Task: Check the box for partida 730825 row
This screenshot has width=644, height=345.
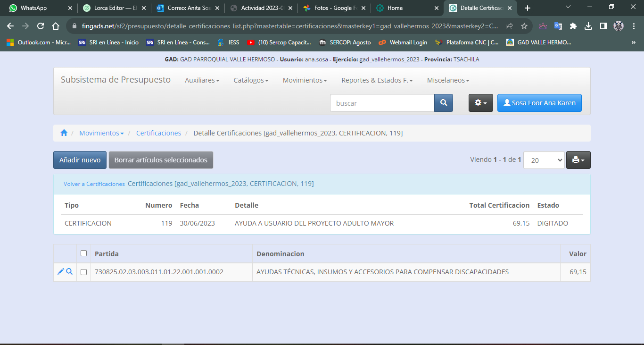Action: [84, 272]
